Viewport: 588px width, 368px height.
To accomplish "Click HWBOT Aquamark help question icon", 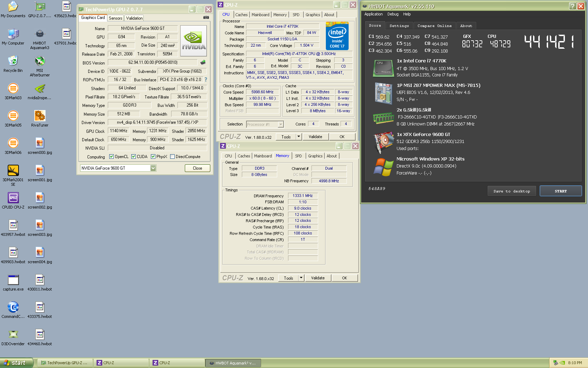I will click(573, 6).
